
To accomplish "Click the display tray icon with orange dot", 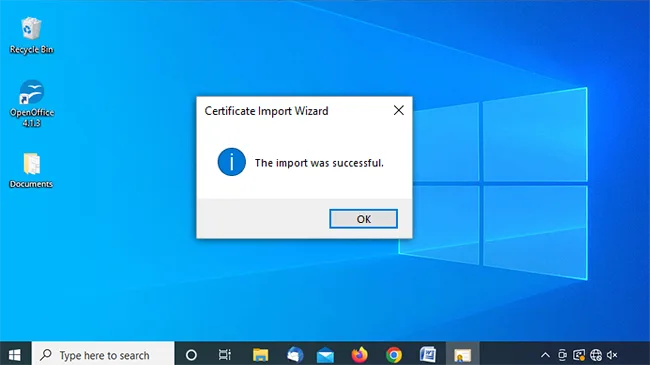I will (579, 355).
